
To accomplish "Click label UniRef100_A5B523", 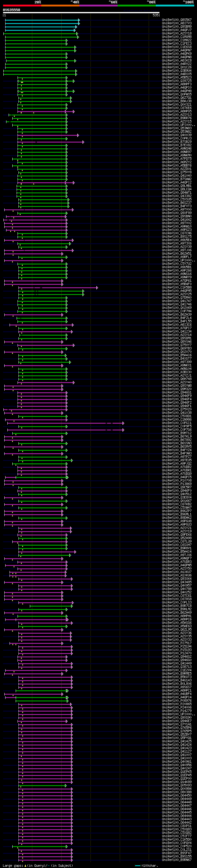I will (177, 78).
